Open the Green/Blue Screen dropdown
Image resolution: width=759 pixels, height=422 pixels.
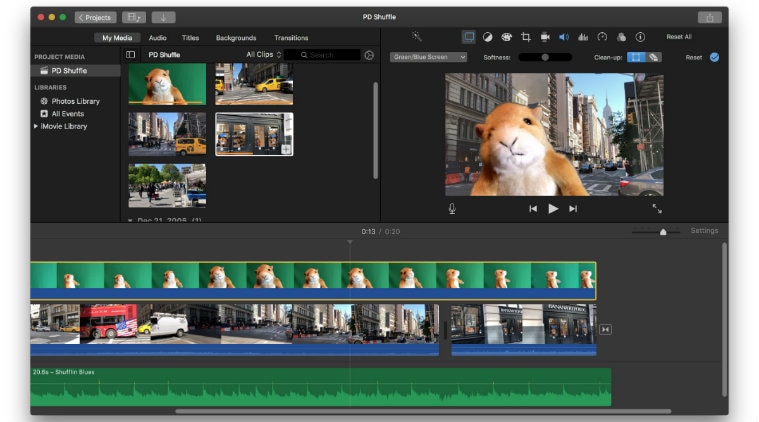tap(428, 57)
